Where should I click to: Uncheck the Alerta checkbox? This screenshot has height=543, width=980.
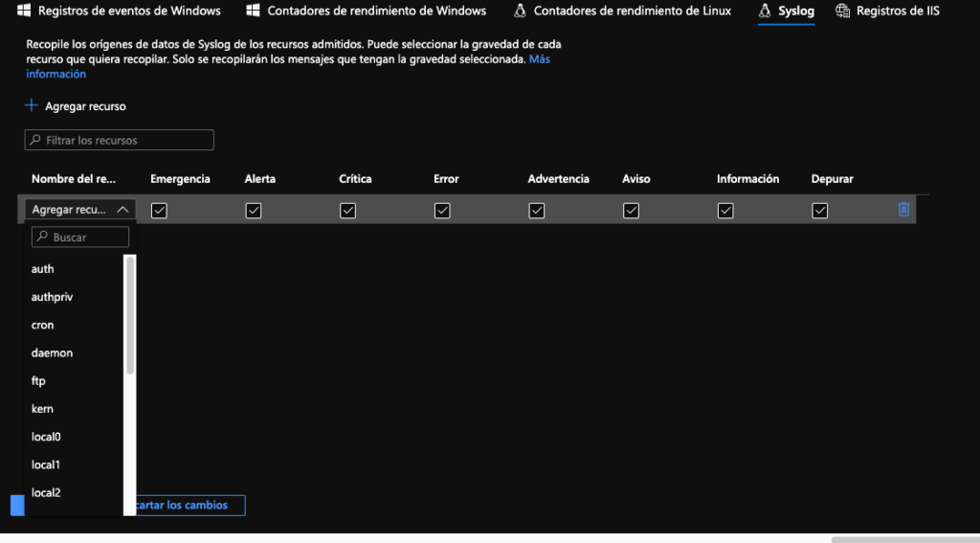(x=253, y=210)
